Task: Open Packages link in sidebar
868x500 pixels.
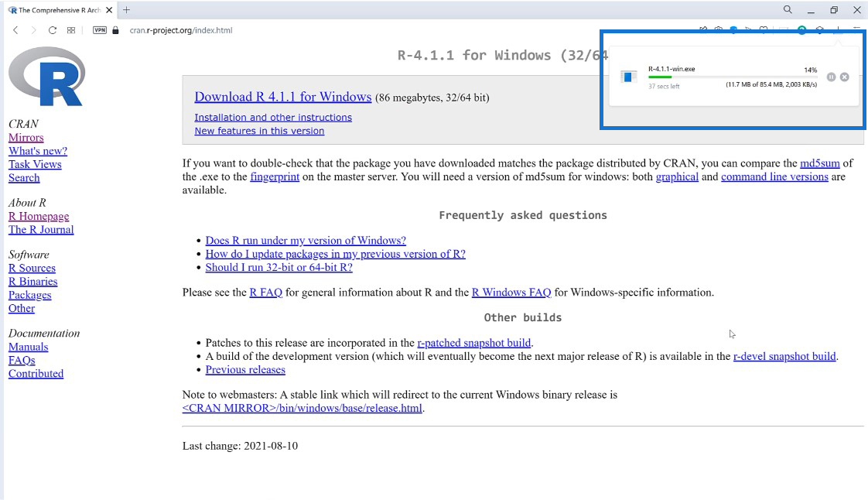Action: tap(30, 295)
